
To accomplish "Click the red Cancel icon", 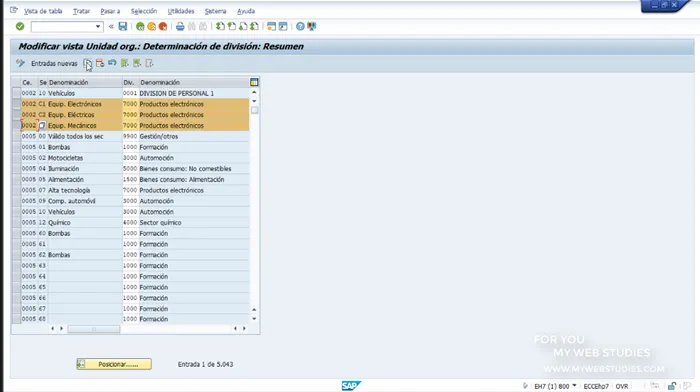I will coord(163,27).
